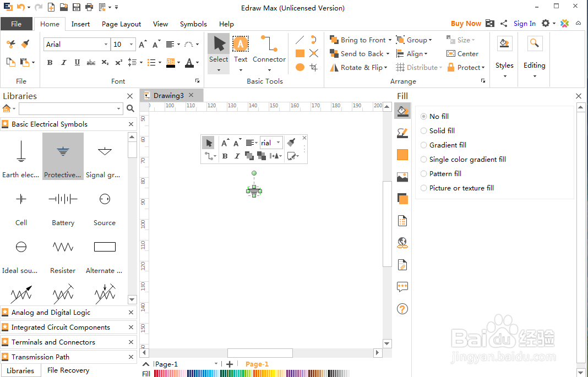The width and height of the screenshot is (588, 377).
Task: Open the Align dropdown
Action: coord(412,53)
